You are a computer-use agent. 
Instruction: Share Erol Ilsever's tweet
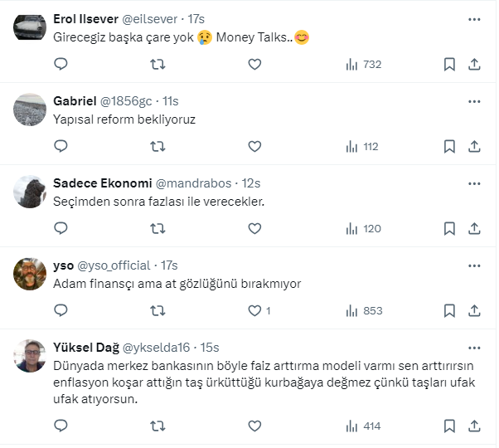pos(475,64)
